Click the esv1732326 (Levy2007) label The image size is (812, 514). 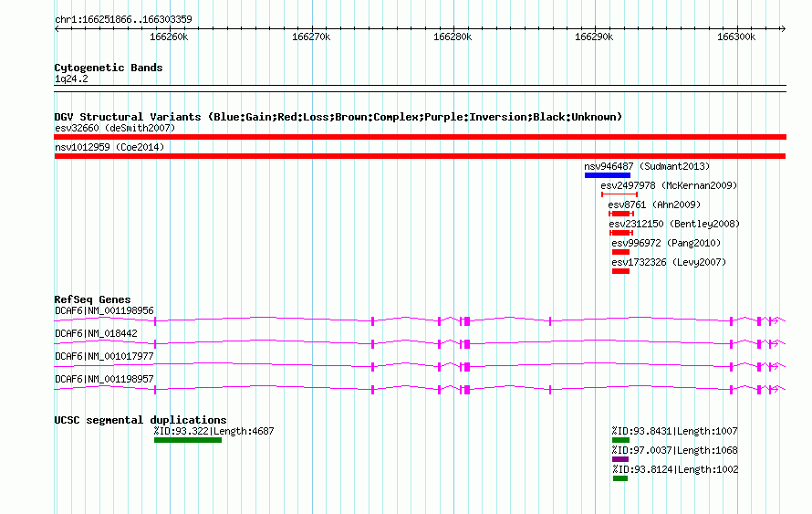[669, 262]
